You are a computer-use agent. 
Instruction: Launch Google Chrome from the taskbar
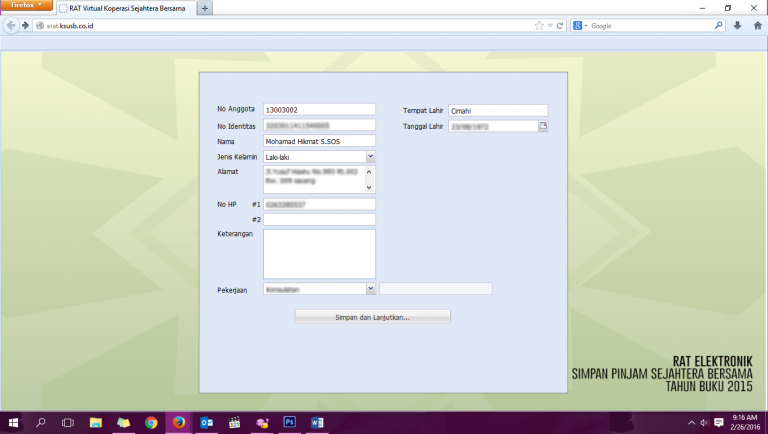pyautogui.click(x=151, y=423)
